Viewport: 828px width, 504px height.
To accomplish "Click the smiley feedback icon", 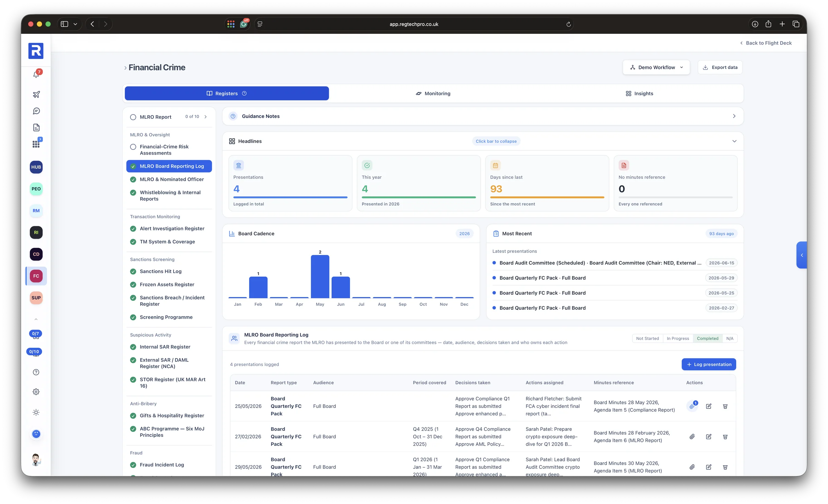I will (36, 434).
